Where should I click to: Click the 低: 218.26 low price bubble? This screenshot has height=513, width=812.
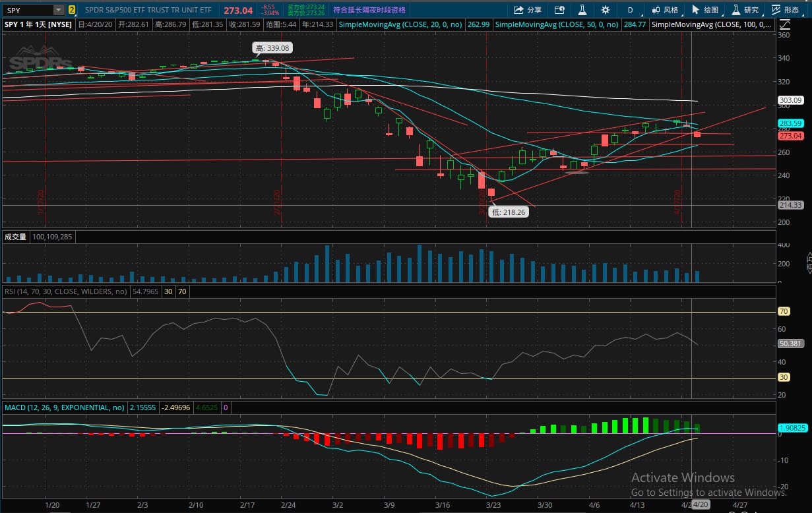click(509, 212)
